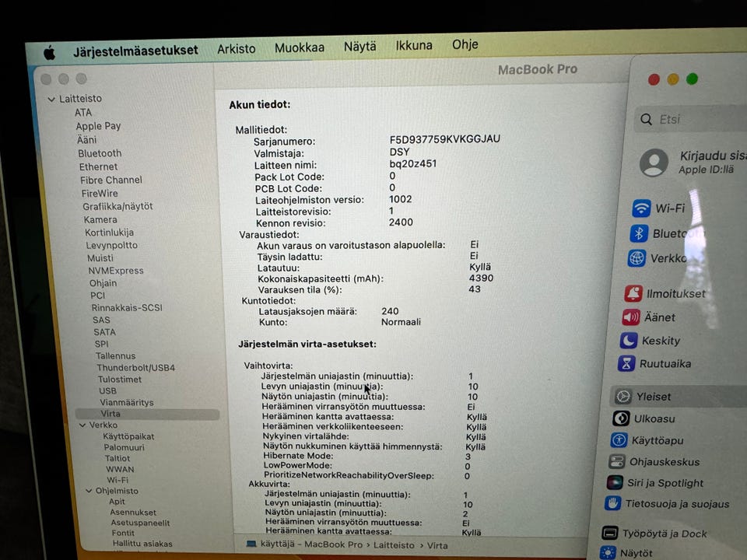This screenshot has width=747, height=560.
Task: Open Keskity moon icon
Action: (629, 341)
